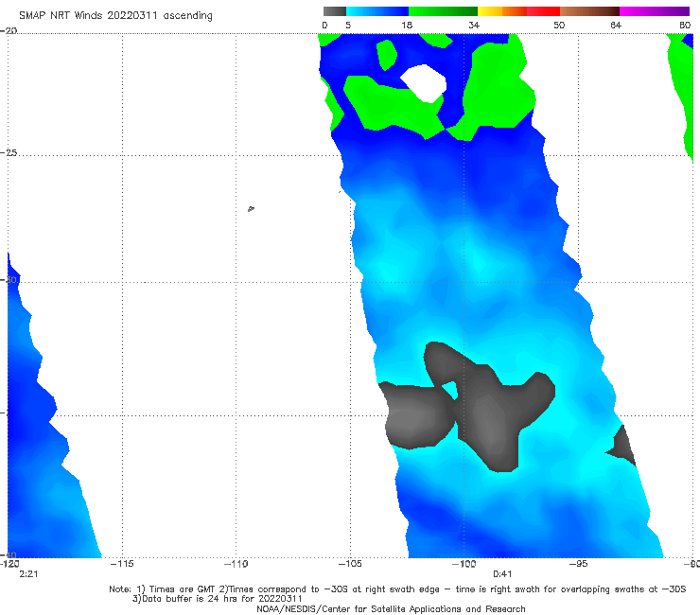
Task: Click the brown 50-64 colorbar segment
Action: click(589, 11)
